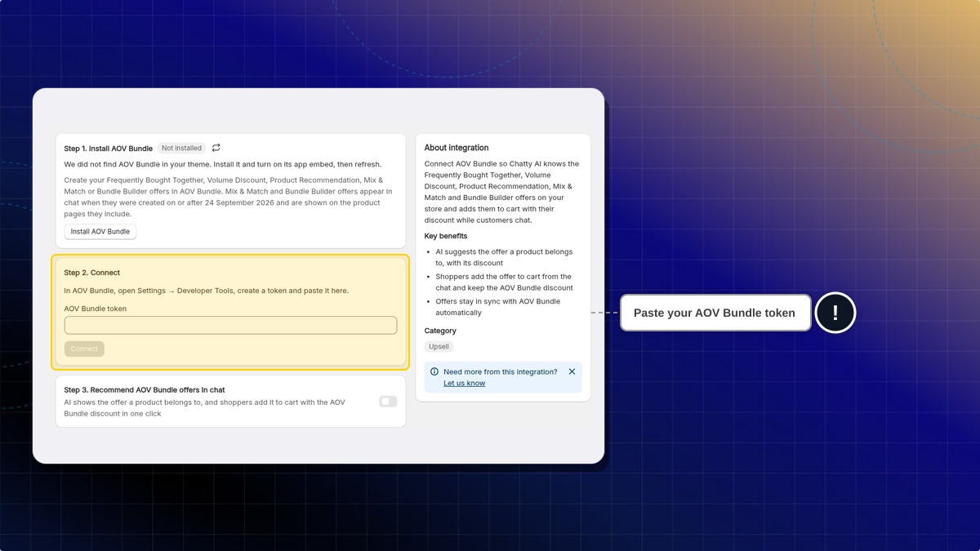980x551 pixels.
Task: Click the Not installed status badge
Action: tap(181, 148)
